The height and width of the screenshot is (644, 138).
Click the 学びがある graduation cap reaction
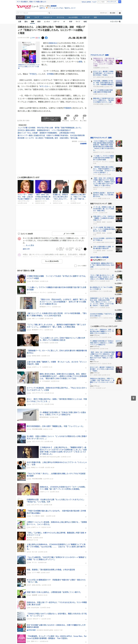point(66,118)
